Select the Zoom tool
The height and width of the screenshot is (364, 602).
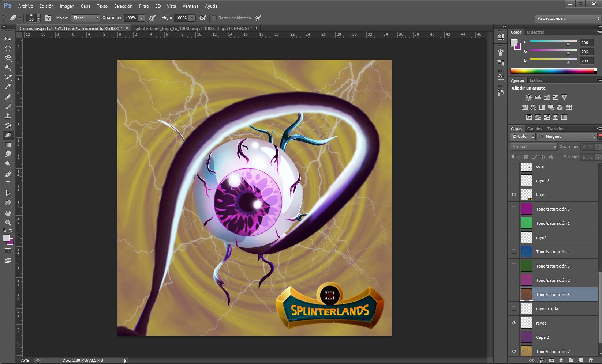coord(8,223)
